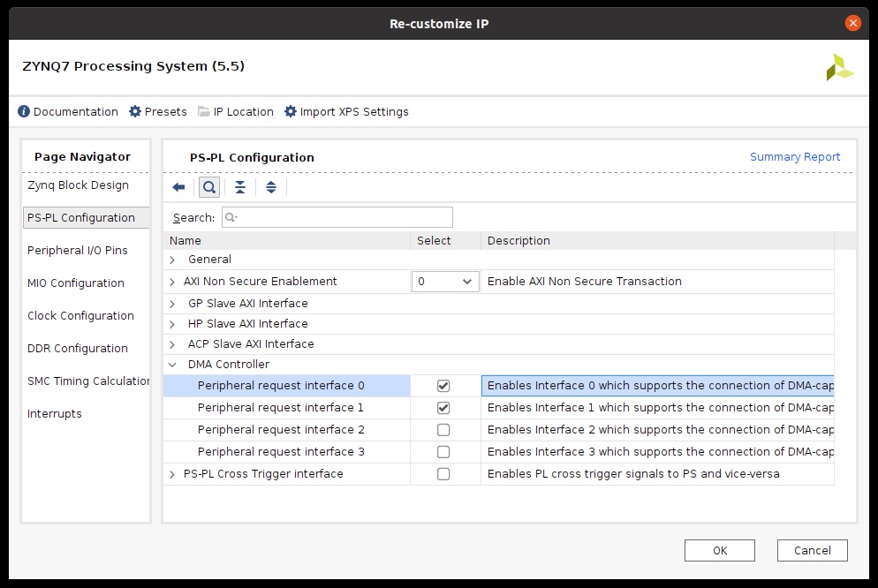Enable Peripheral request interface 2 checkbox

point(443,430)
